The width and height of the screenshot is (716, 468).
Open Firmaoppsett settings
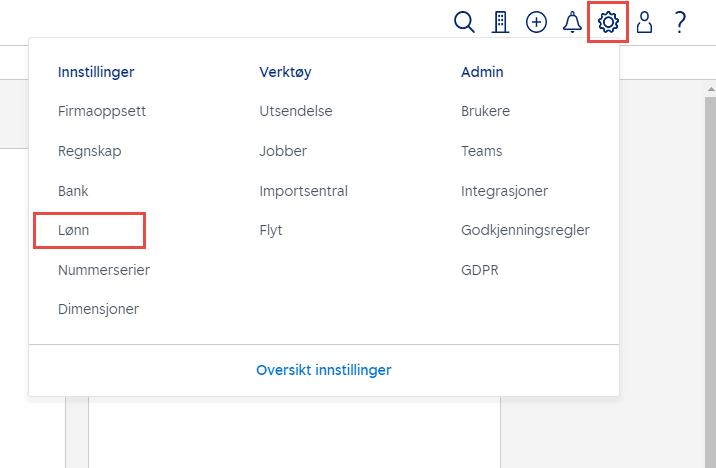click(x=102, y=111)
